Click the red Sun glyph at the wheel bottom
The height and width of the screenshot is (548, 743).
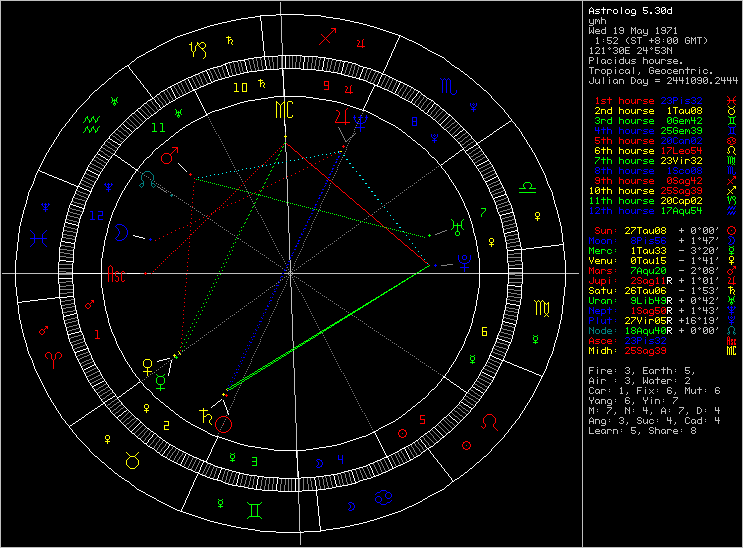(224, 423)
